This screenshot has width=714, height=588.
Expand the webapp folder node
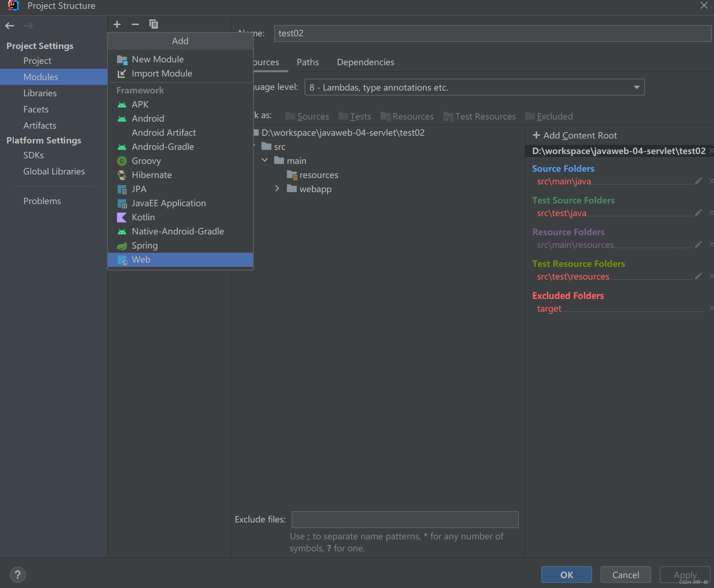[277, 189]
